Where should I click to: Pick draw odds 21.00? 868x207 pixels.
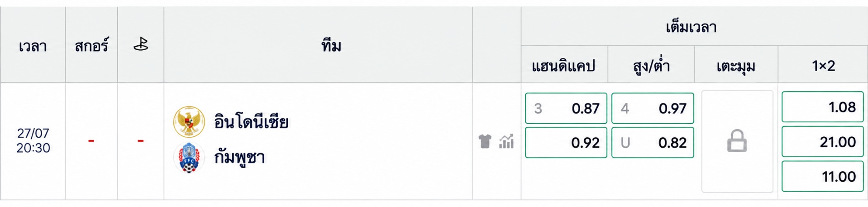point(823,142)
